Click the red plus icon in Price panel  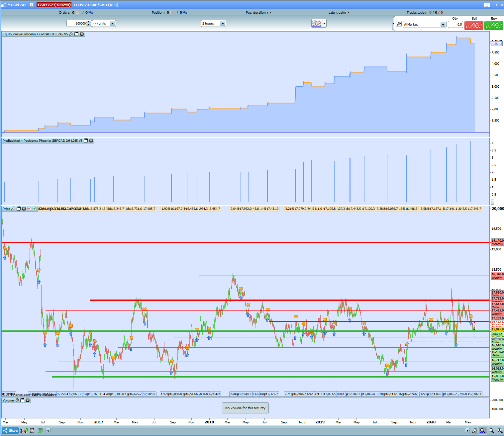tap(29, 209)
